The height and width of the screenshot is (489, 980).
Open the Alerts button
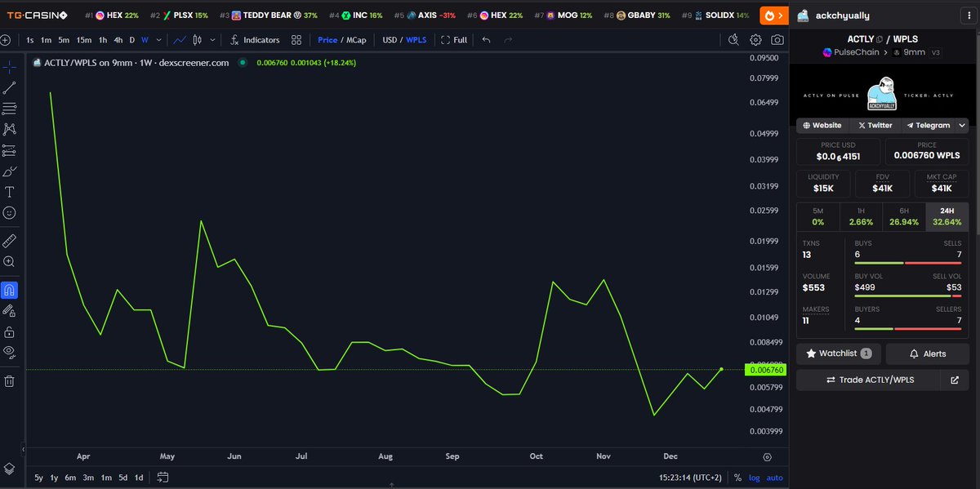(927, 353)
